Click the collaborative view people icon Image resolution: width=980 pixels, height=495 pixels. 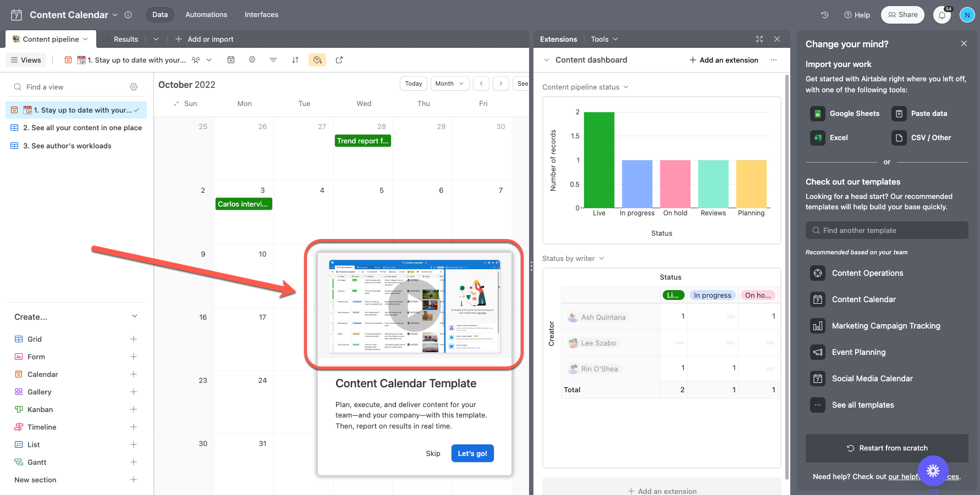click(x=196, y=60)
